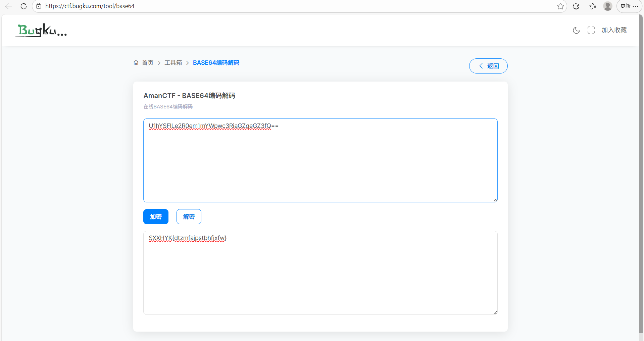The image size is (644, 341).
Task: Enter fullscreen with the expand-frame icon
Action: coord(591,30)
